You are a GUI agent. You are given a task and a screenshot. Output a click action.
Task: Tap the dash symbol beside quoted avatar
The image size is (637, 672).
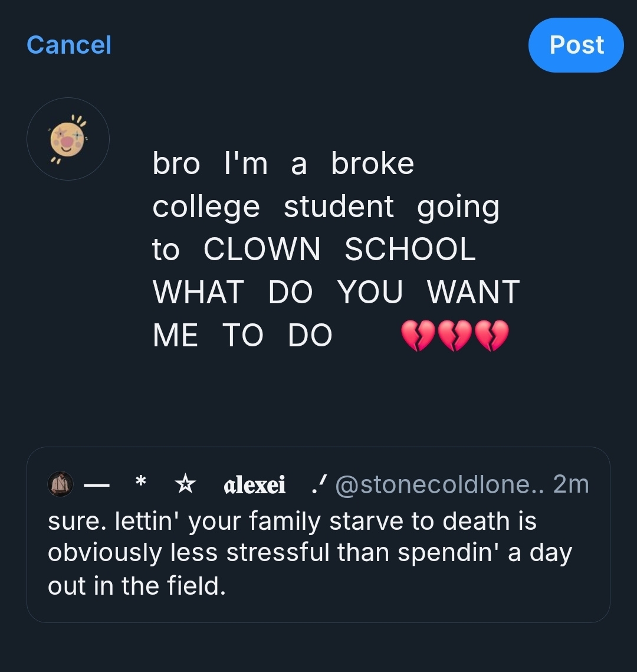[97, 485]
